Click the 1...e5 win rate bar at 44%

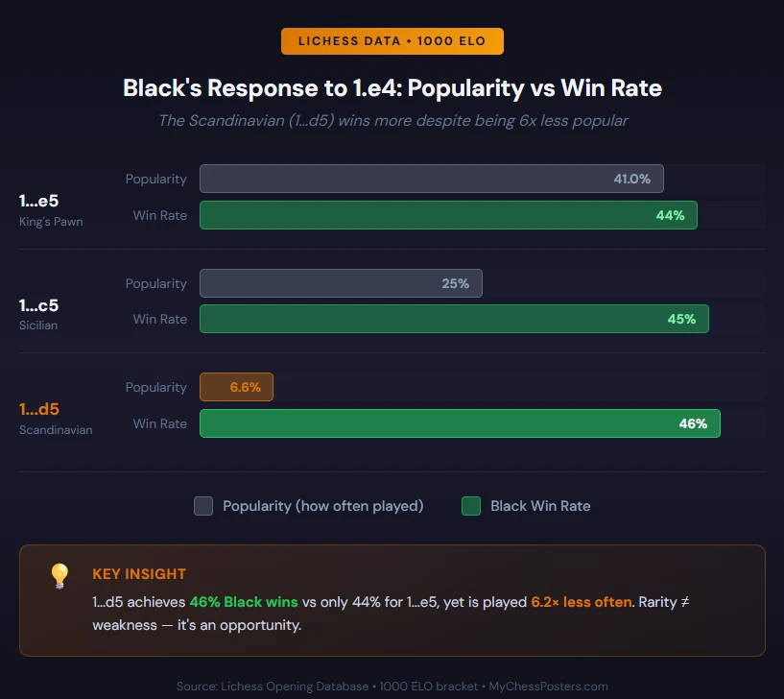coord(448,216)
